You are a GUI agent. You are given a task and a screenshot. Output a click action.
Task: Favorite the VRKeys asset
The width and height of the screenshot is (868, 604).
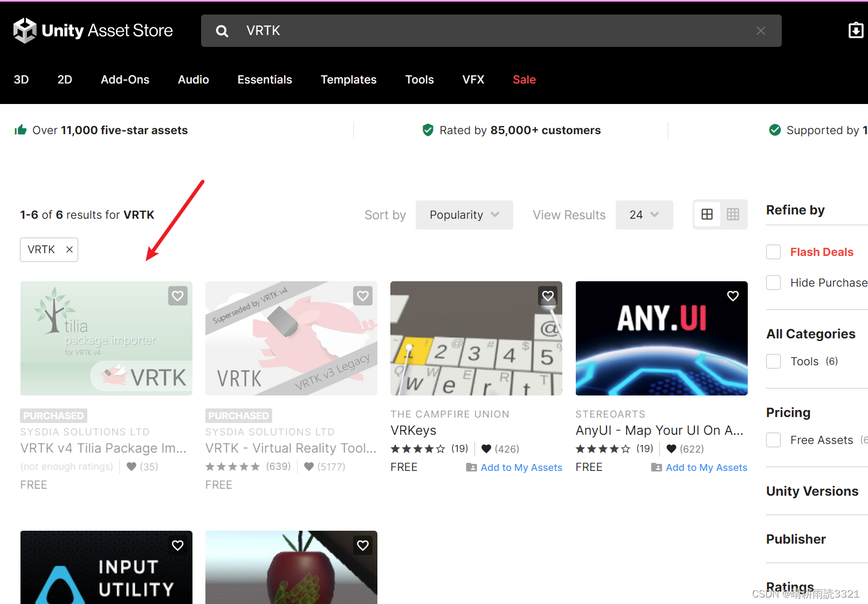pos(548,296)
